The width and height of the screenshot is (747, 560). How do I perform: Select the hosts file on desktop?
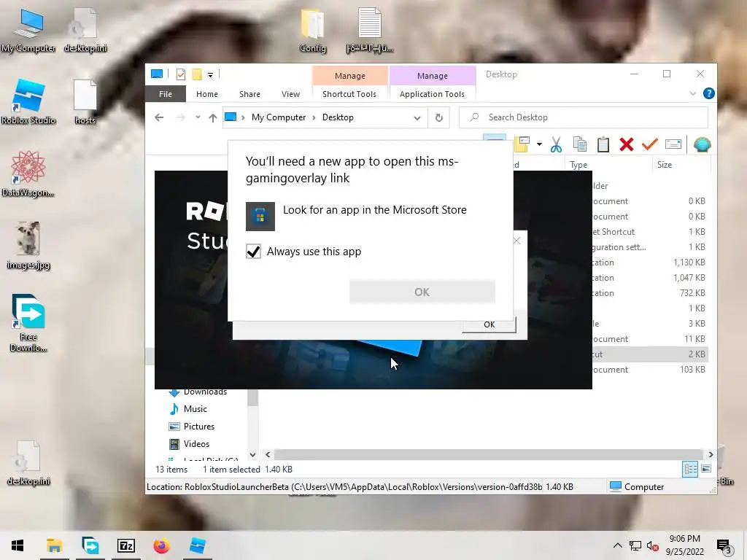click(x=85, y=102)
